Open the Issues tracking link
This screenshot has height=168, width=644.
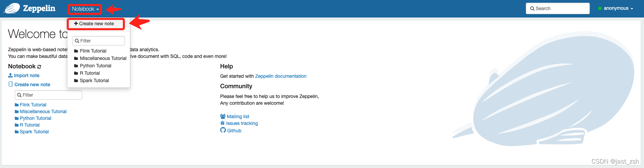pos(242,123)
